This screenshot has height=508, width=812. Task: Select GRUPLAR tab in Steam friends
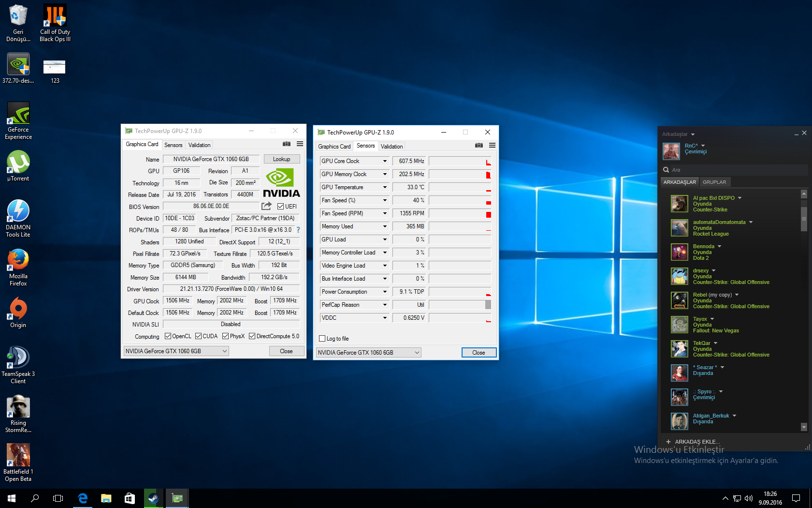click(x=714, y=182)
